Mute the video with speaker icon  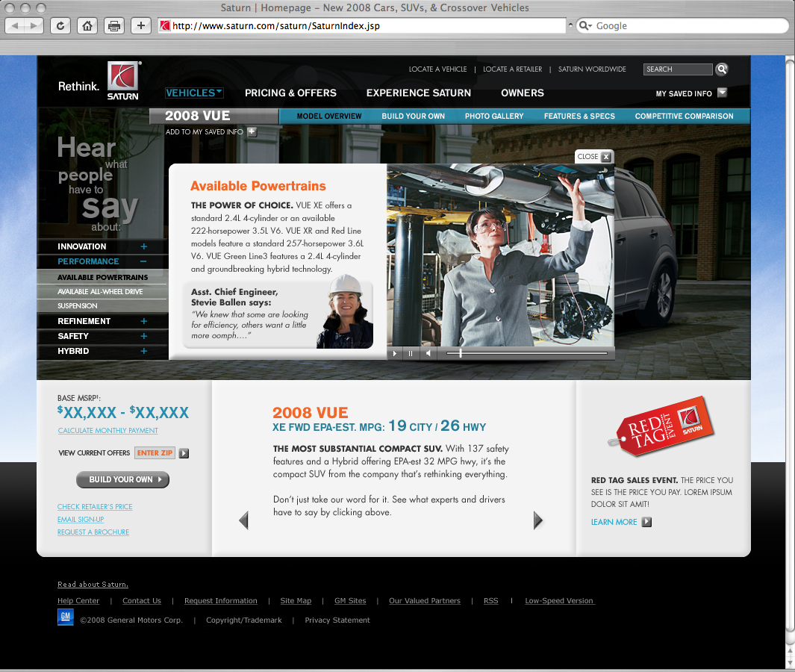pyautogui.click(x=428, y=353)
